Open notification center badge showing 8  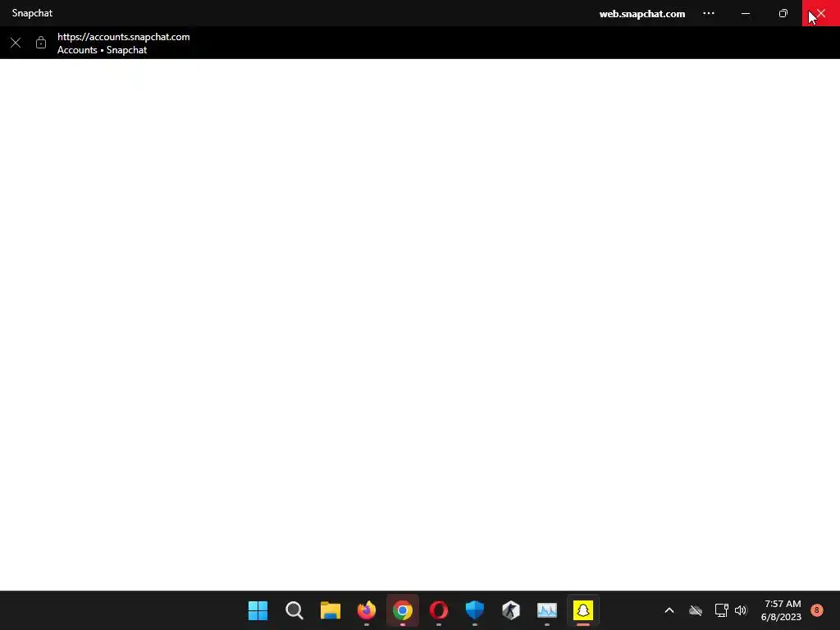tap(816, 610)
